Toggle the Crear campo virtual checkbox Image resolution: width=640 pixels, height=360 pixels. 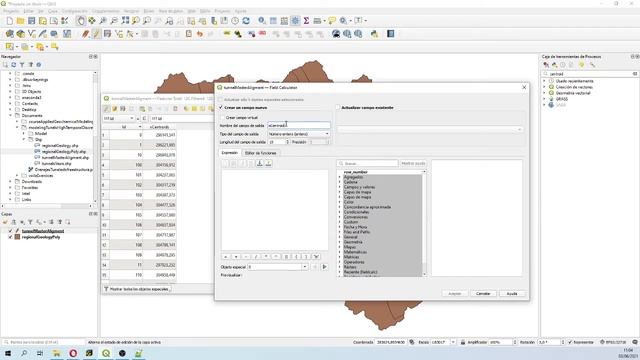[x=223, y=118]
